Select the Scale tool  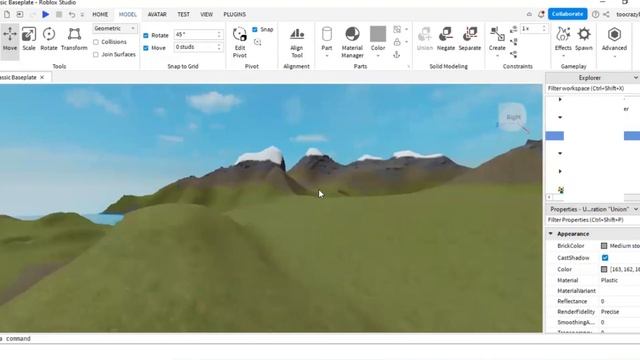[x=29, y=39]
